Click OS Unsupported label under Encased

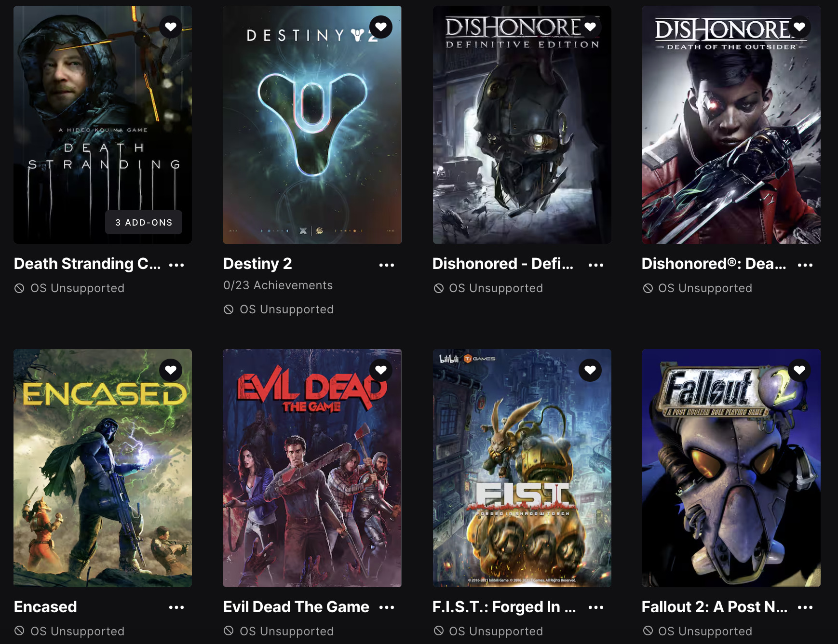(x=77, y=631)
